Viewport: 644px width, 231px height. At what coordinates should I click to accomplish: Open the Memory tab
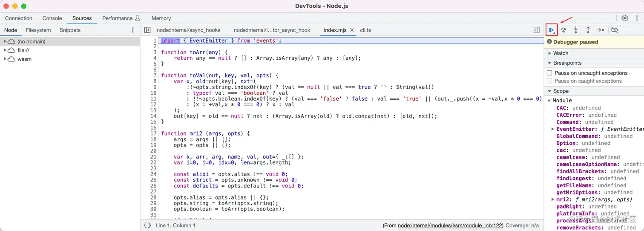tap(161, 18)
